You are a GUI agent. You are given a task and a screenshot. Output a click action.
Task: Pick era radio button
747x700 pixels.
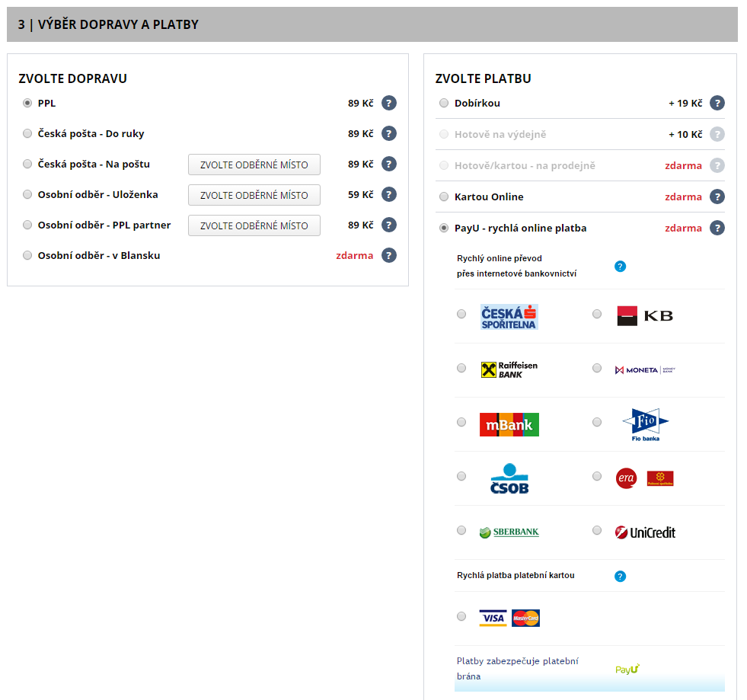(596, 476)
